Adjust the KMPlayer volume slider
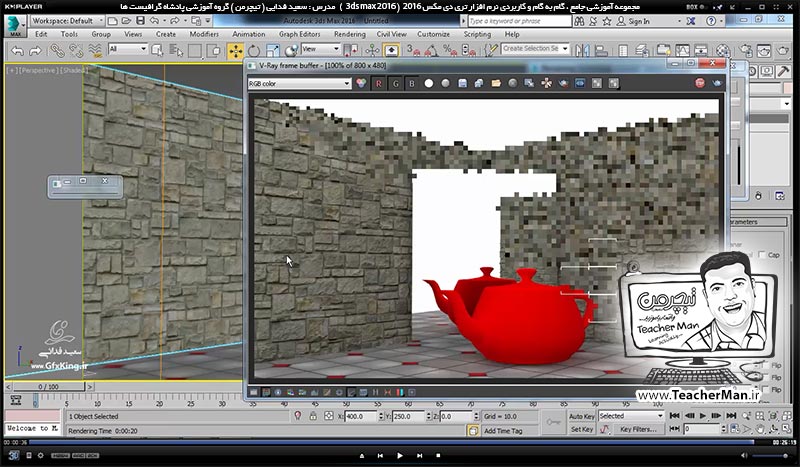The width and height of the screenshot is (800, 467). pos(770,456)
